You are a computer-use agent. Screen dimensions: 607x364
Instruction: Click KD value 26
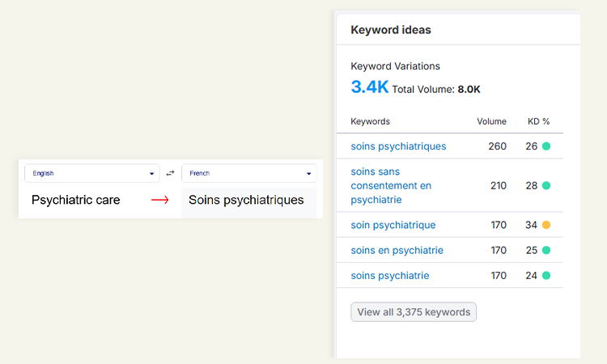coord(532,146)
